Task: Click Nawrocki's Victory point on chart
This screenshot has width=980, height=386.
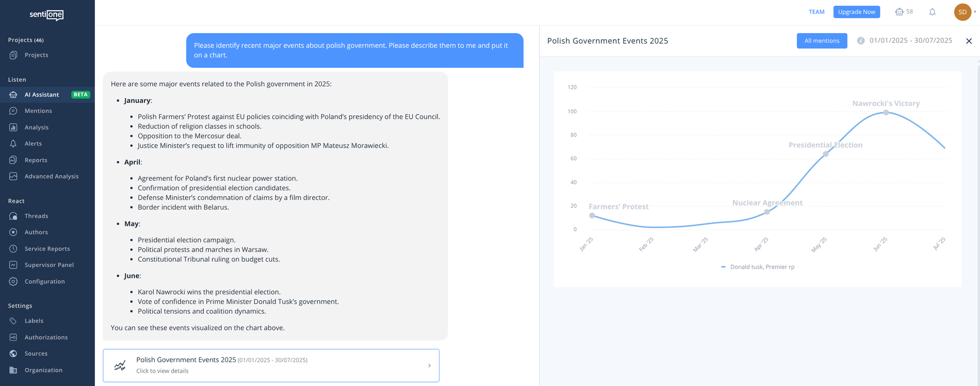Action: [x=886, y=113]
